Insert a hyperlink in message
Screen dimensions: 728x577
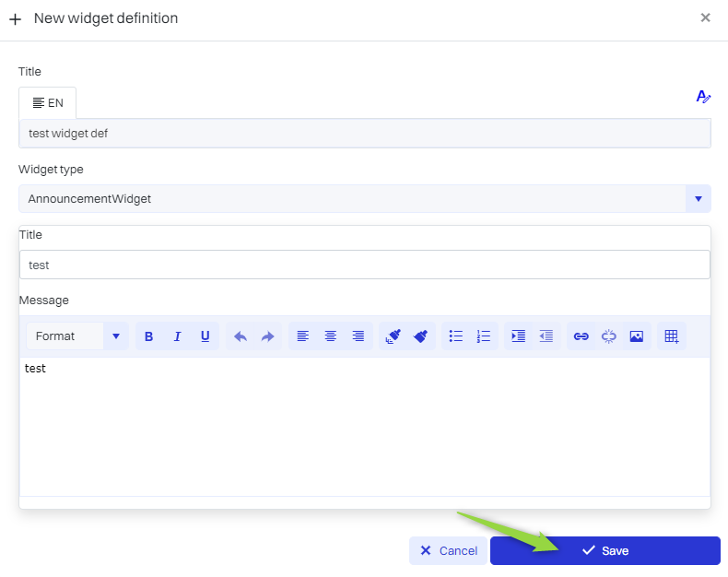point(581,336)
